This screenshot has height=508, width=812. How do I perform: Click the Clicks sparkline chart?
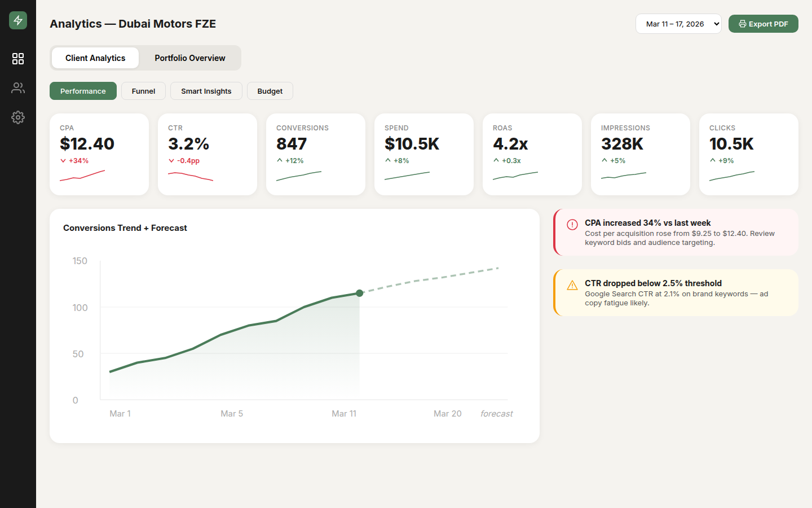coord(732,176)
